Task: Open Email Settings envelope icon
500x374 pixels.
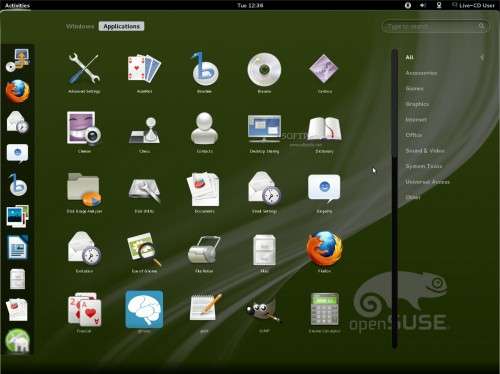Action: (x=264, y=188)
